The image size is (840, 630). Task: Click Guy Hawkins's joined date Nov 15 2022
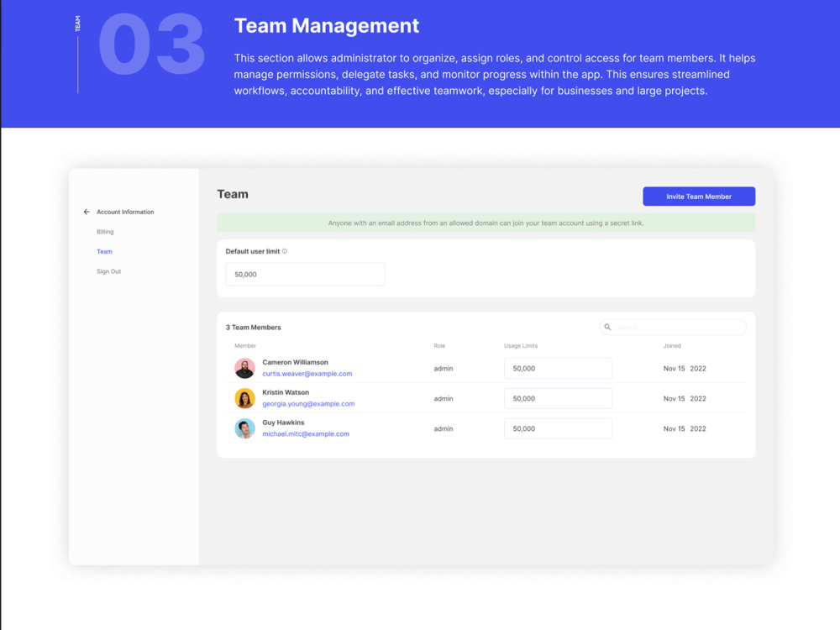click(x=685, y=428)
